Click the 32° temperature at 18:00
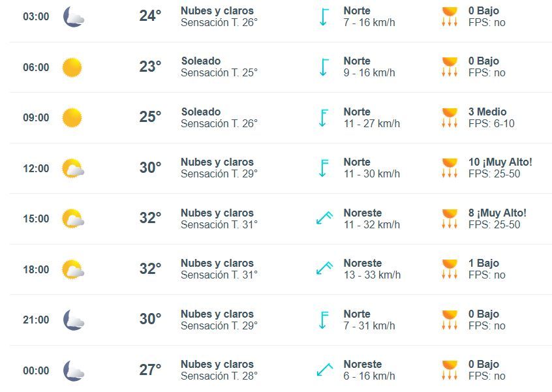Screen dimensions: 552x392 pyautogui.click(x=150, y=269)
